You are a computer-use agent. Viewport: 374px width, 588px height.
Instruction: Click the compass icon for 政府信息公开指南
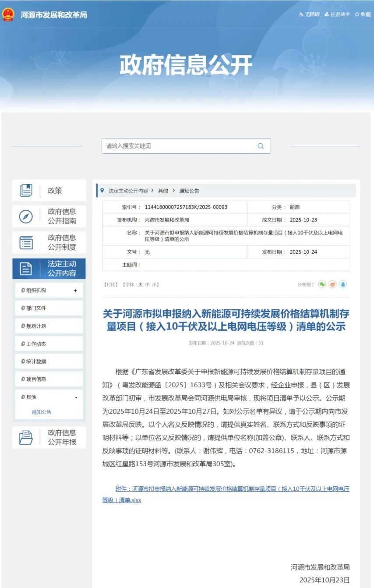[26, 216]
